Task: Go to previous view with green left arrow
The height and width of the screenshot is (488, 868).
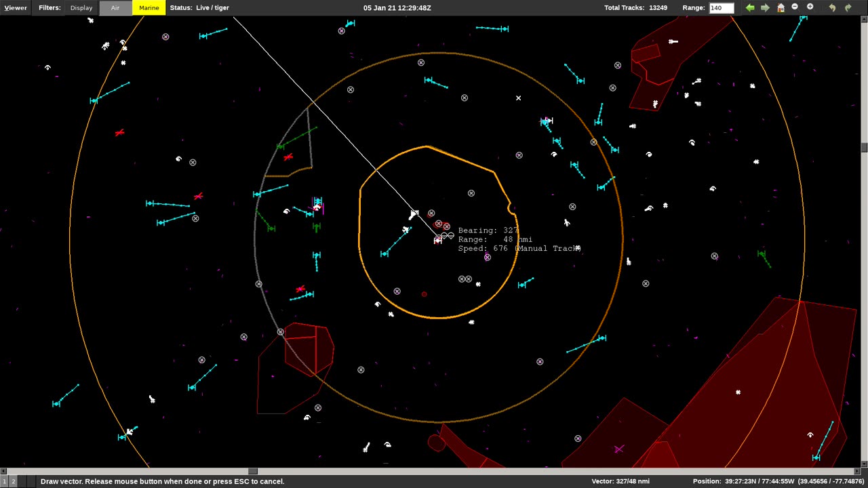Action: [750, 7]
